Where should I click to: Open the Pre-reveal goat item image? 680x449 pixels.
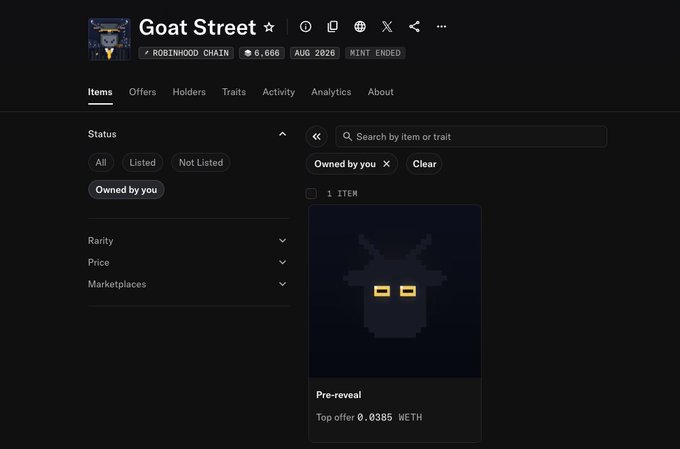(395, 292)
